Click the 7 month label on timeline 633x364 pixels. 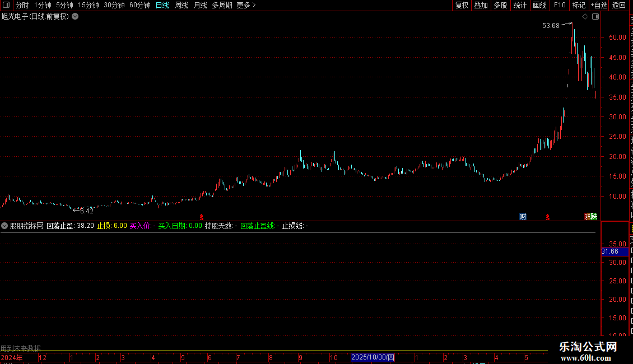click(238, 358)
